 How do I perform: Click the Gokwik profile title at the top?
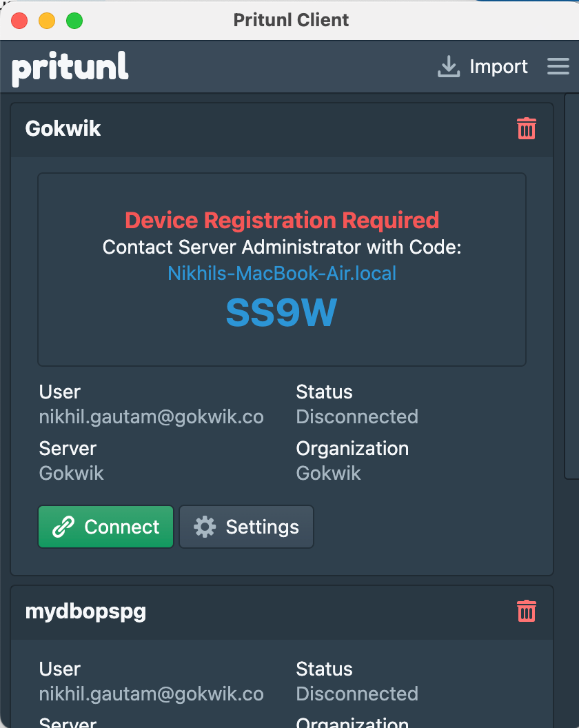coord(63,129)
